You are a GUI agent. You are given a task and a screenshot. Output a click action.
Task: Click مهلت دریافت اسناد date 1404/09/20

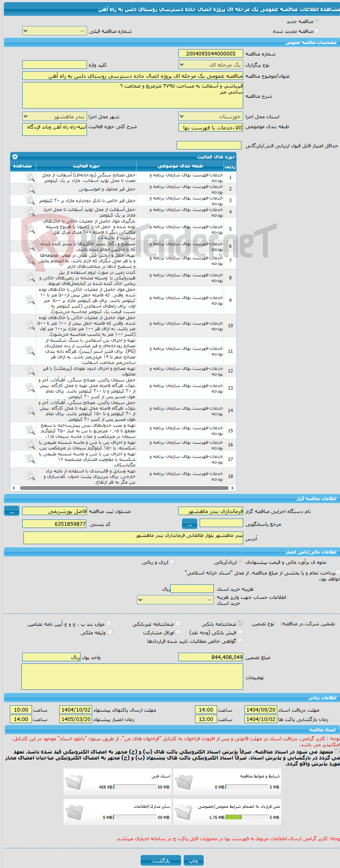point(261,710)
